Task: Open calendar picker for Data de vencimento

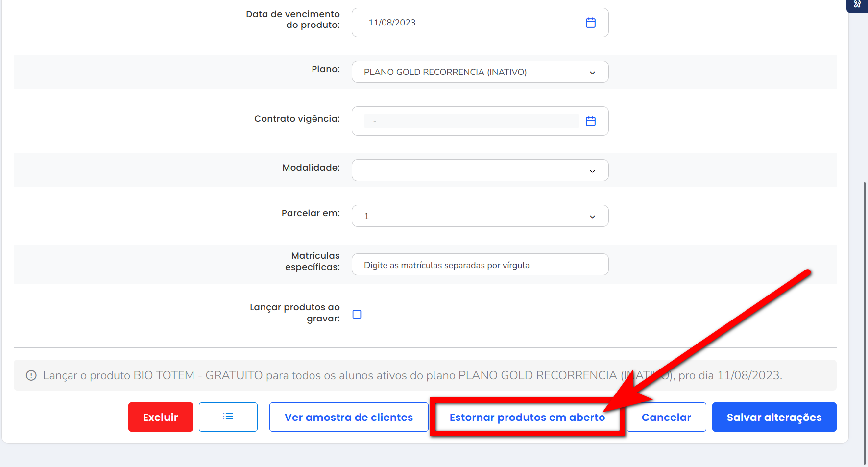Action: pos(590,23)
